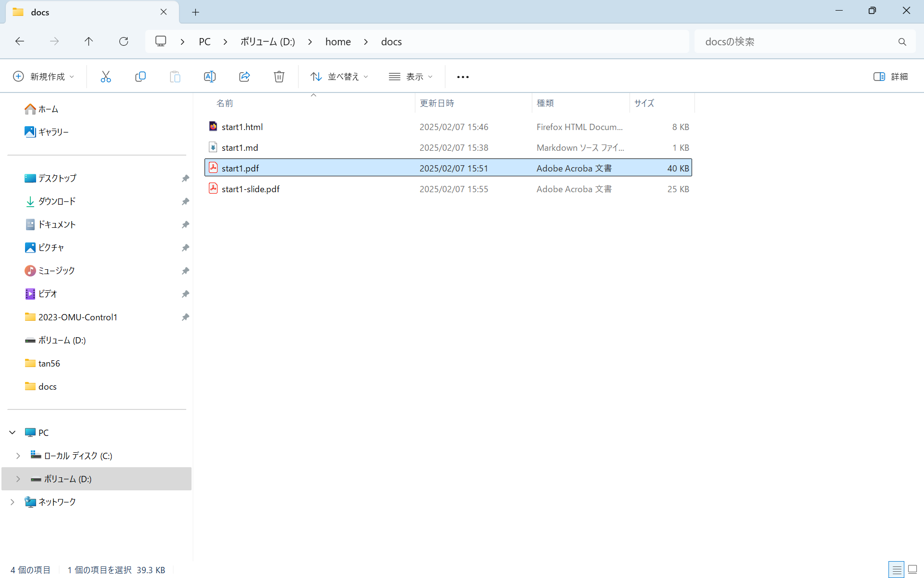
Task: Navigate up to the home folder icon
Action: [89, 41]
